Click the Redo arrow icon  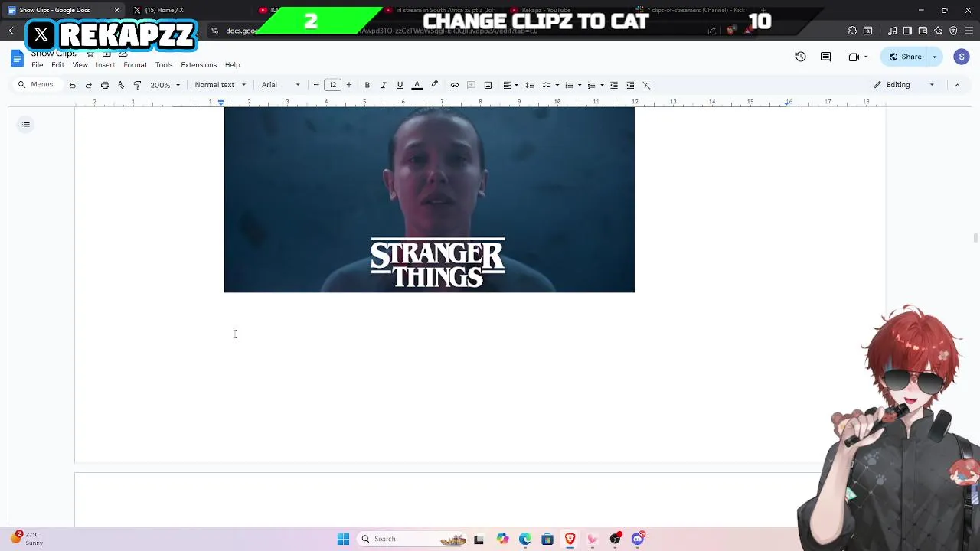tap(89, 85)
